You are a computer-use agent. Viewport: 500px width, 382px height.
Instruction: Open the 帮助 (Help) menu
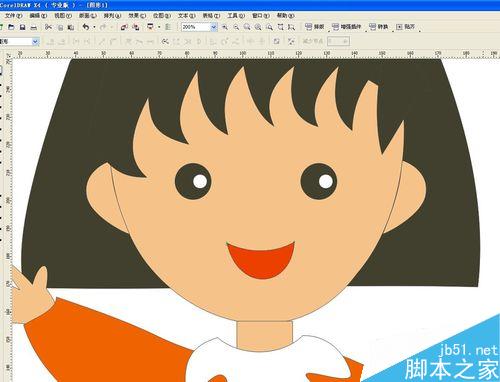(x=285, y=16)
